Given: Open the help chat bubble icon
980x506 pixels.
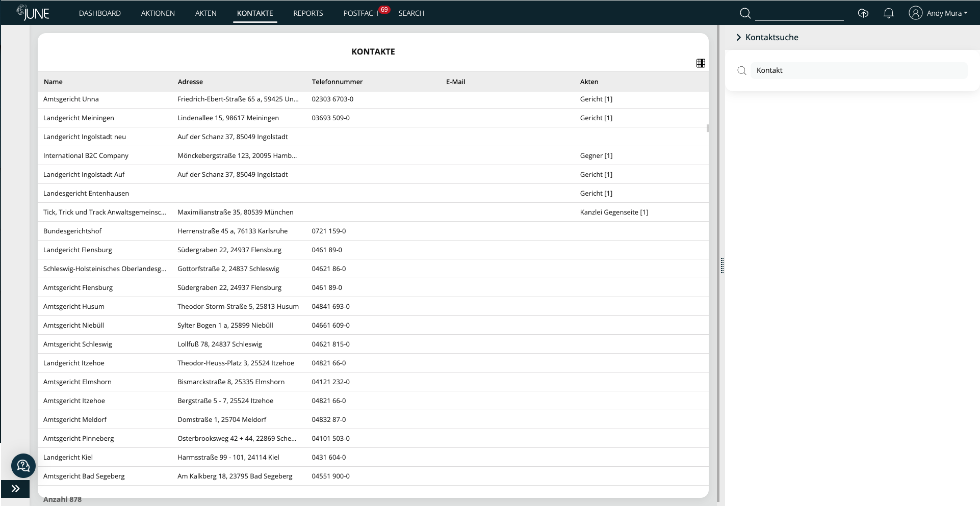Looking at the screenshot, I should coord(23,466).
